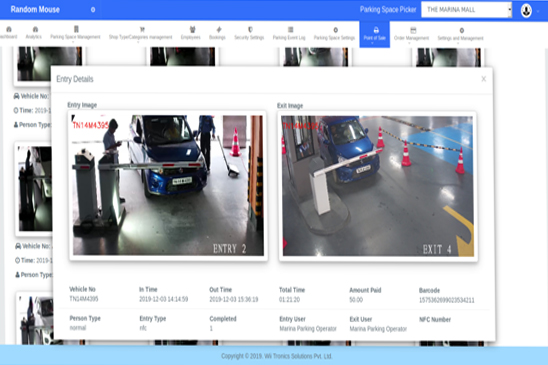Image resolution: width=548 pixels, height=365 pixels.
Task: Open the second-row parking card thumbnail behind the dialog
Action: click(34, 189)
